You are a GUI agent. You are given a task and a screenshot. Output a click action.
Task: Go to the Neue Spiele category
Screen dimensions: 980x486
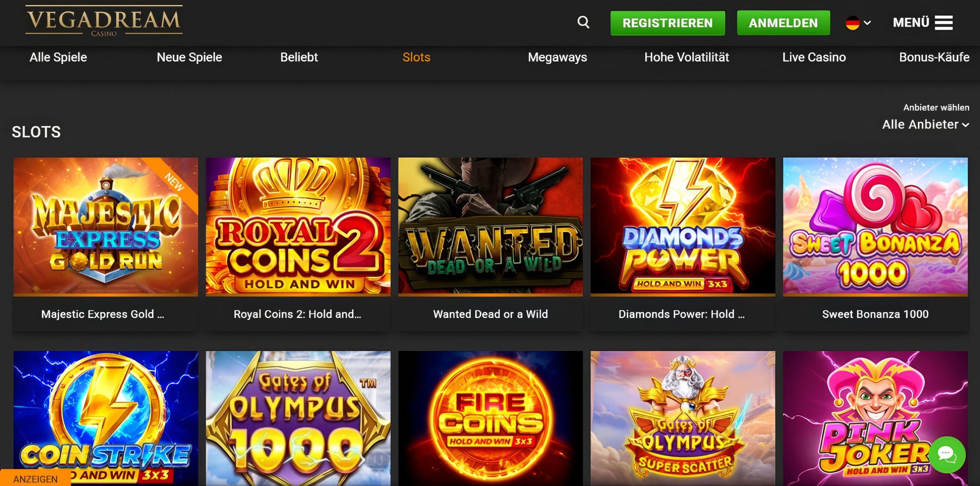pyautogui.click(x=189, y=57)
